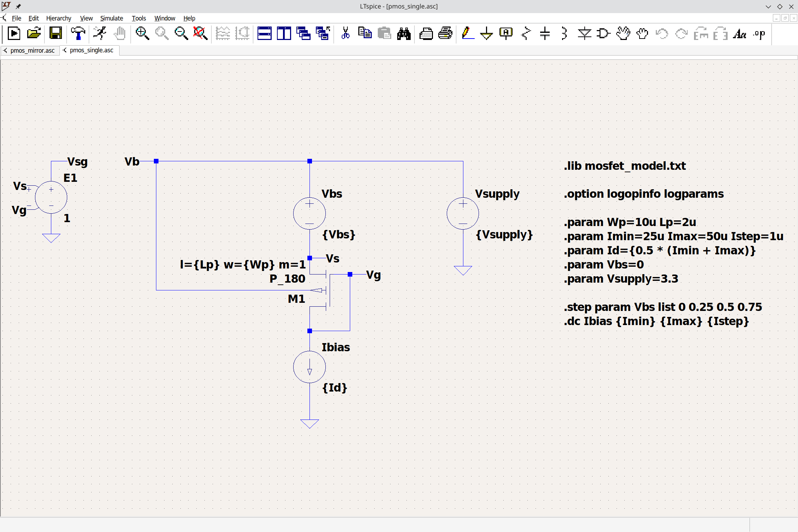798x532 pixels.
Task: Click the Run simulation icon
Action: tap(100, 34)
